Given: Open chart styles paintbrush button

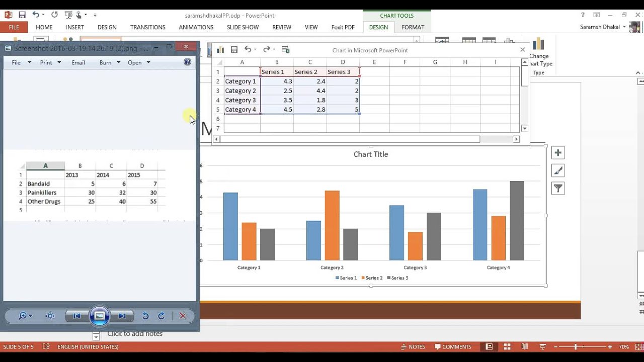Looking at the screenshot, I should click(558, 171).
